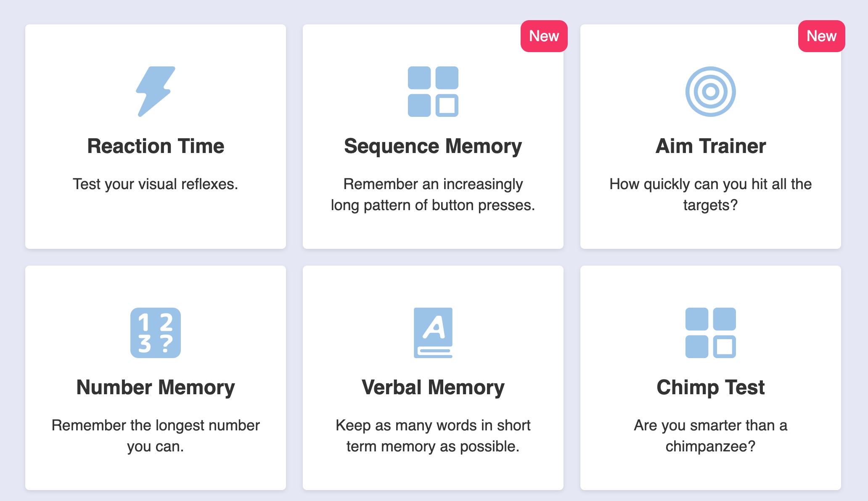The image size is (868, 501).
Task: Open the Chimp Test title link
Action: point(710,388)
